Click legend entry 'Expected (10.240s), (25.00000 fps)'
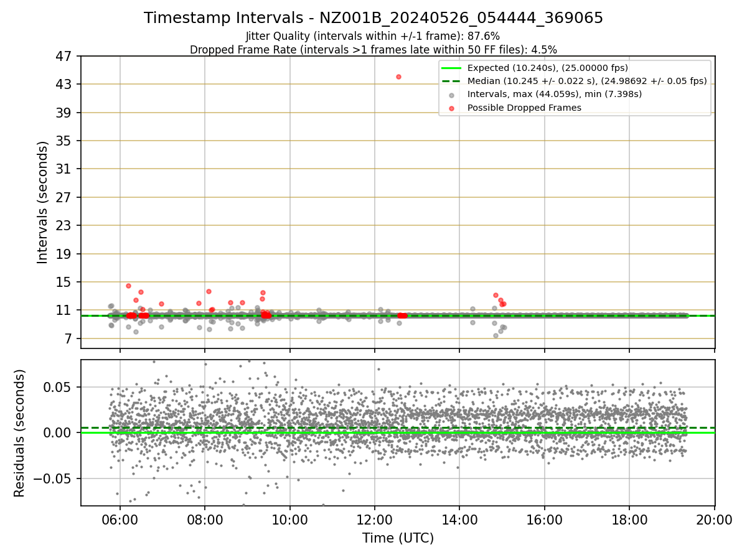 click(x=547, y=68)
